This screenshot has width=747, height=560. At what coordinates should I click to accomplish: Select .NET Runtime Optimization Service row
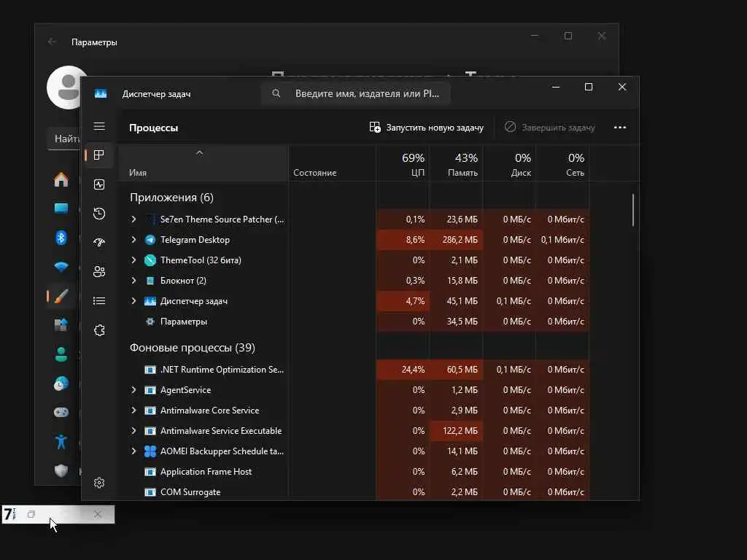pyautogui.click(x=354, y=370)
